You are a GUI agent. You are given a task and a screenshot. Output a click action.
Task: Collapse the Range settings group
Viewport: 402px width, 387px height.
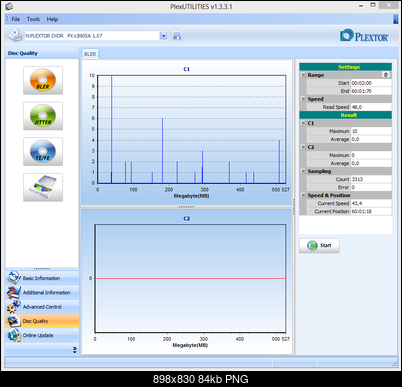[303, 75]
